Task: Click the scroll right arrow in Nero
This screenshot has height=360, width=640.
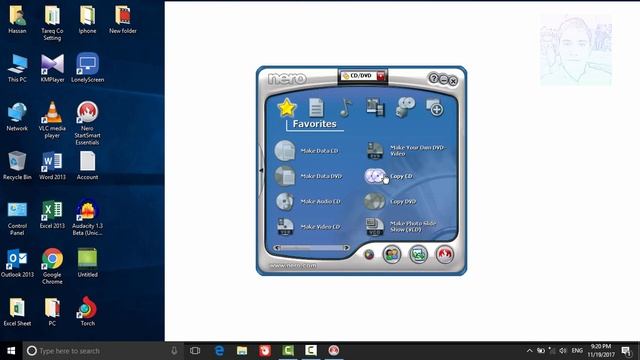Action: tap(346, 247)
